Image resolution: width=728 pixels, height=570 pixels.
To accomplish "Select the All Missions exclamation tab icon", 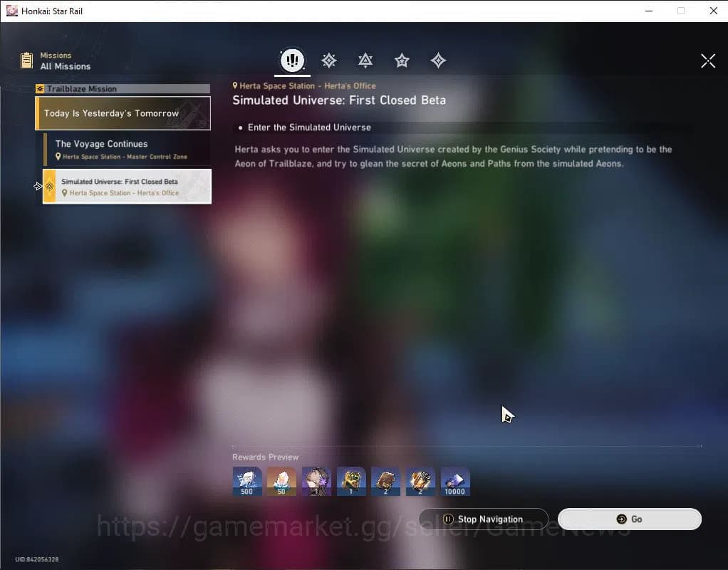I will pos(292,61).
